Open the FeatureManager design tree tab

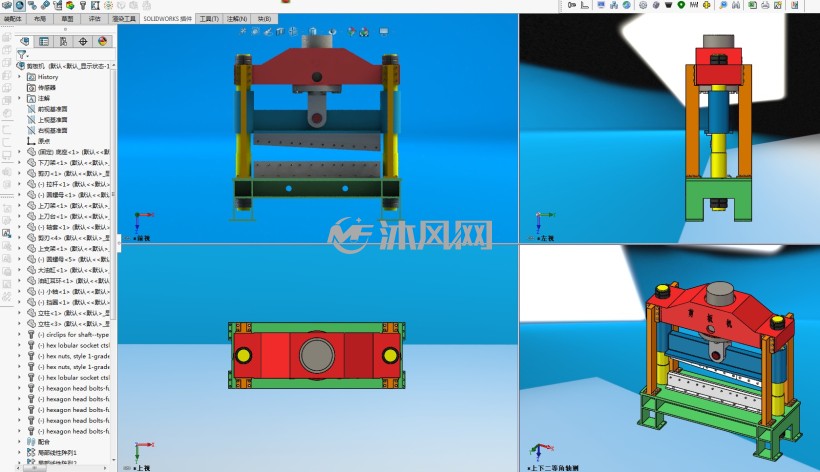click(25, 41)
